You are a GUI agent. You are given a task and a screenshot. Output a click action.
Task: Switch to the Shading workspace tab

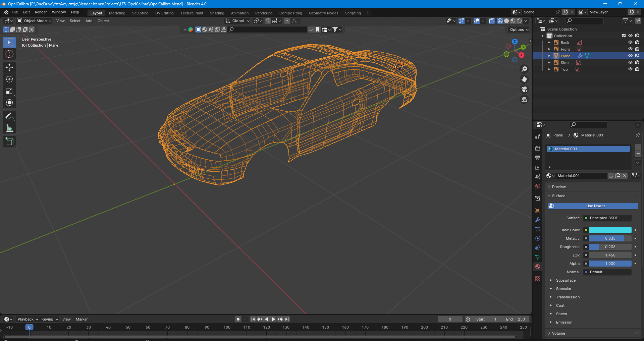click(x=217, y=13)
